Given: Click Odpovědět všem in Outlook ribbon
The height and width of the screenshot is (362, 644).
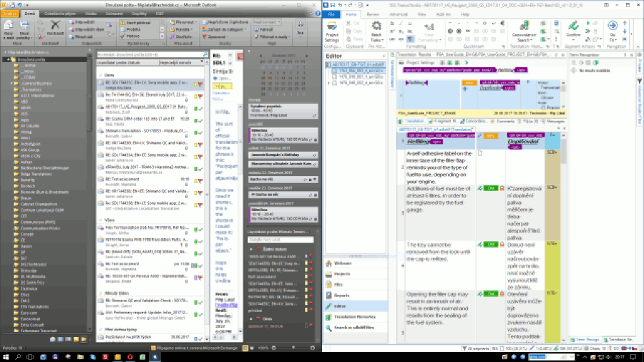Looking at the screenshot, I should [86, 30].
